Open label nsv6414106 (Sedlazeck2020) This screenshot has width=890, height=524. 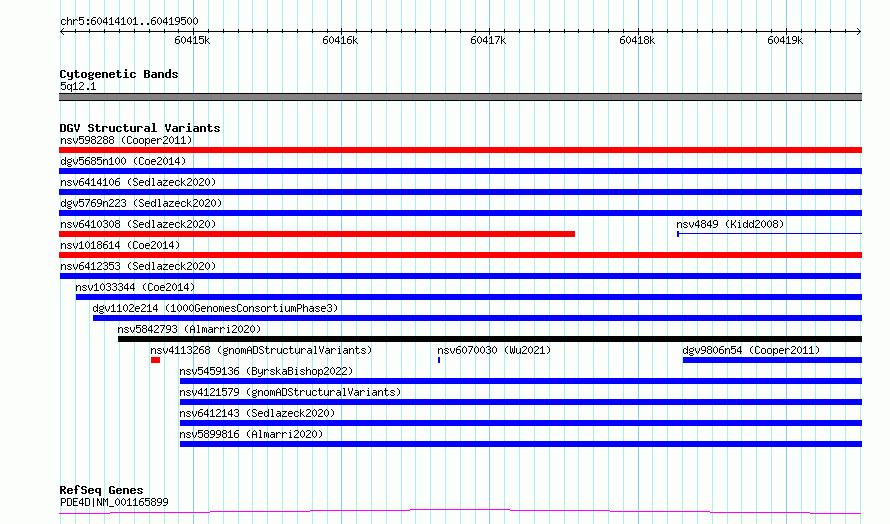point(138,182)
